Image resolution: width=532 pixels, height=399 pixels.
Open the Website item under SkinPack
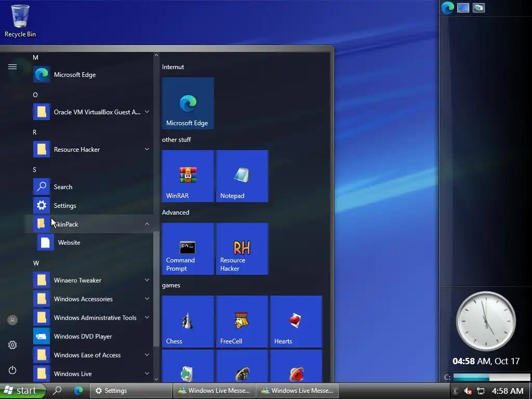point(89,243)
